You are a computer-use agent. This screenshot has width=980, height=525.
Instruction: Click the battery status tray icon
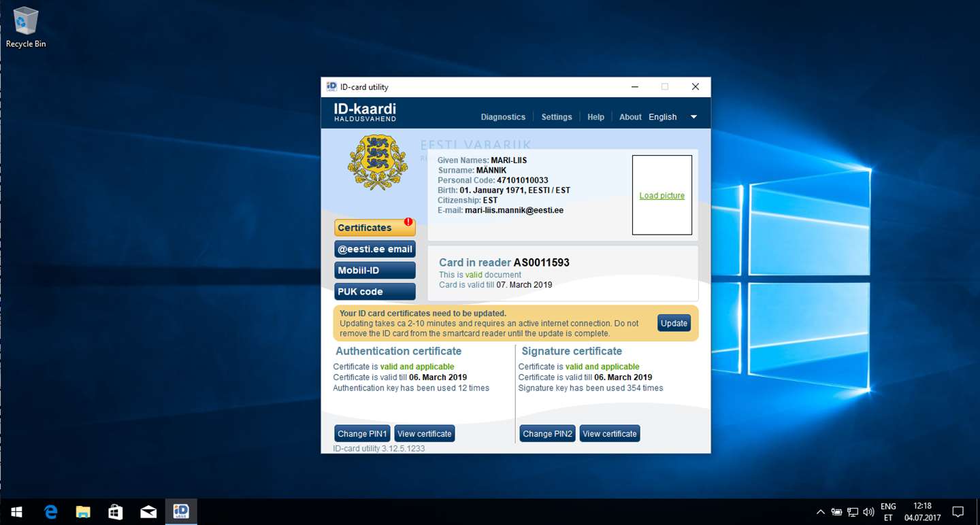click(x=836, y=512)
